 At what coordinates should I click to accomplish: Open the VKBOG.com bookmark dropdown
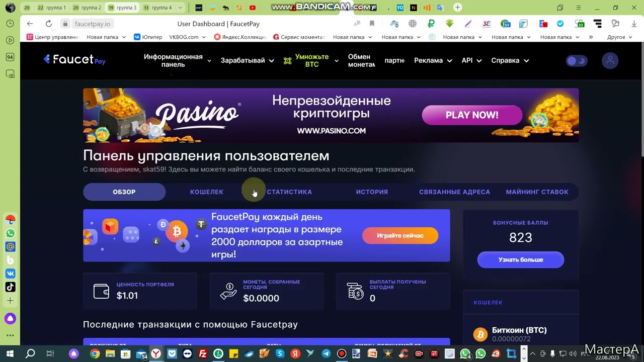pos(188,37)
